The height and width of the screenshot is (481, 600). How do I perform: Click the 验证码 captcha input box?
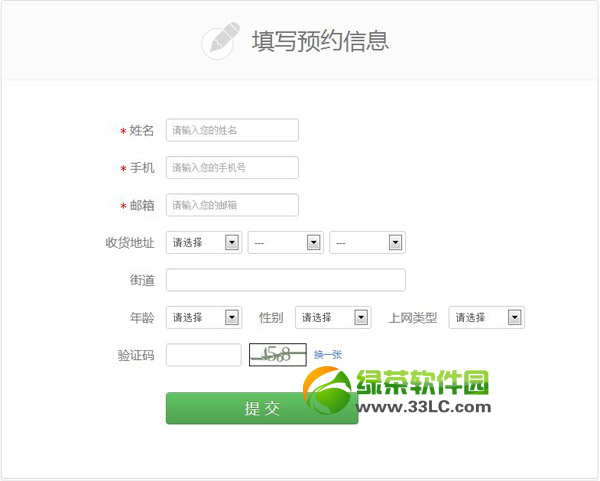click(x=203, y=354)
